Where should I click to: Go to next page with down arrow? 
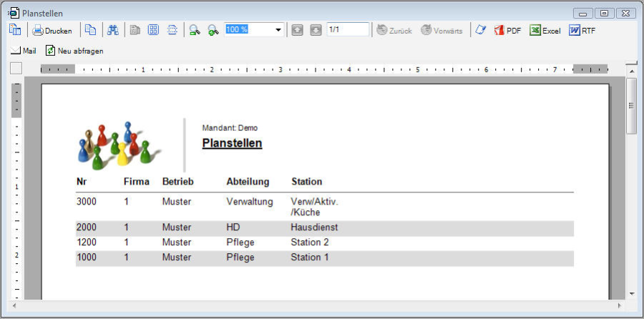[316, 30]
